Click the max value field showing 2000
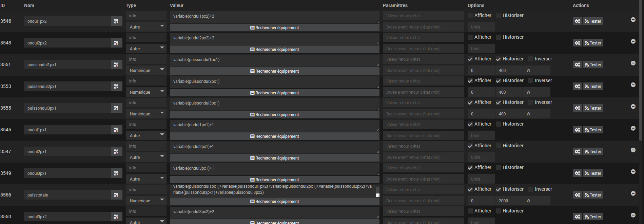This screenshot has width=644, height=224. pyautogui.click(x=508, y=201)
